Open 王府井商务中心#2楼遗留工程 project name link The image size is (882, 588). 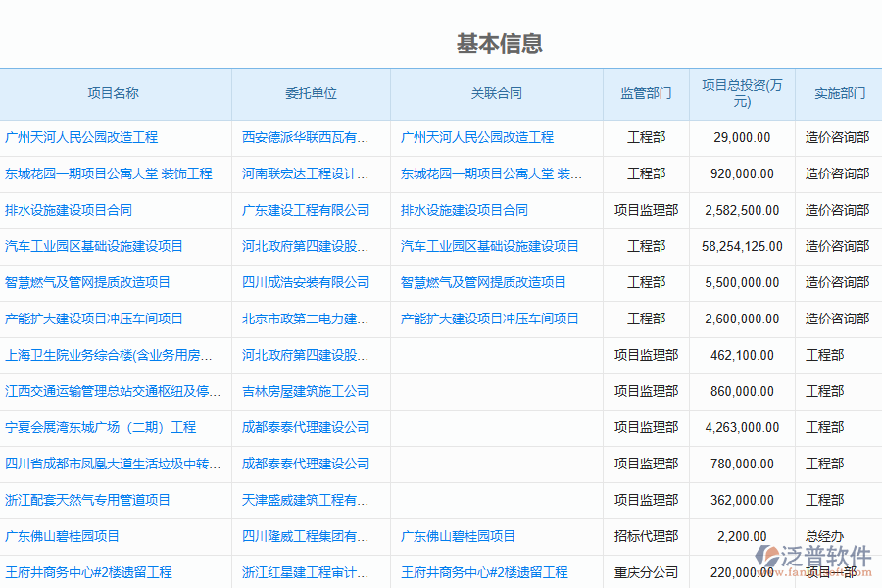click(88, 572)
